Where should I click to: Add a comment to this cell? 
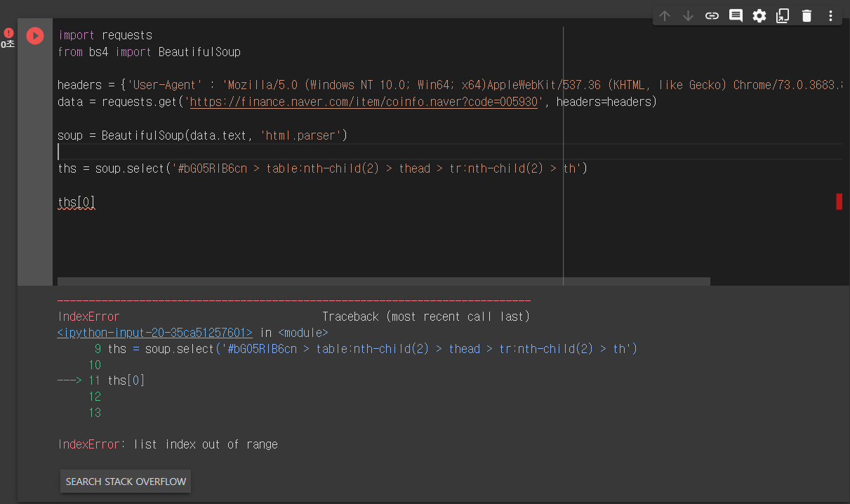click(x=736, y=15)
